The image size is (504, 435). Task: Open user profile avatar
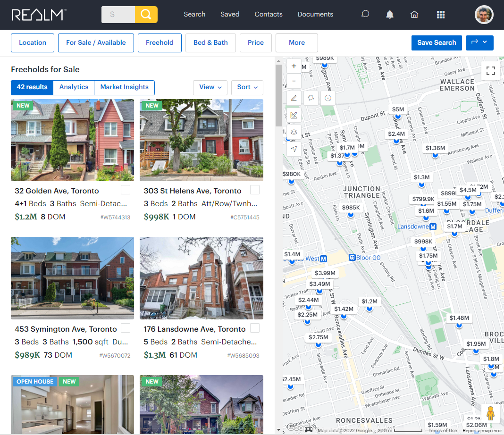484,15
